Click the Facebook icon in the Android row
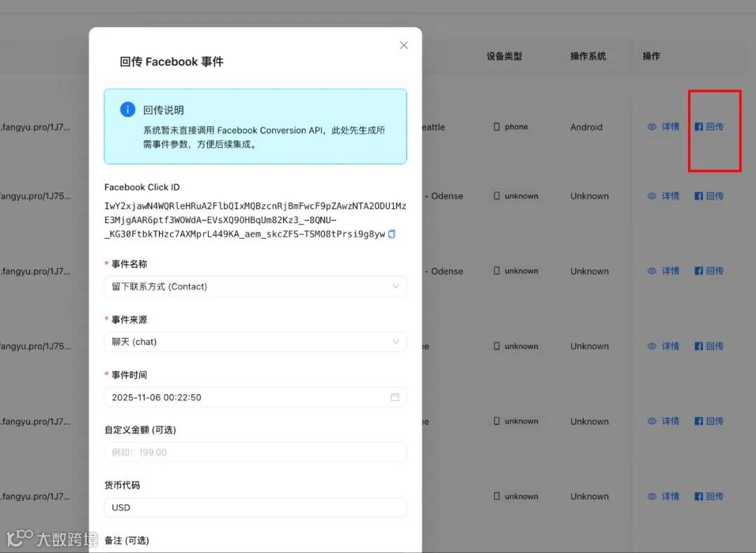756x553 pixels. point(699,127)
